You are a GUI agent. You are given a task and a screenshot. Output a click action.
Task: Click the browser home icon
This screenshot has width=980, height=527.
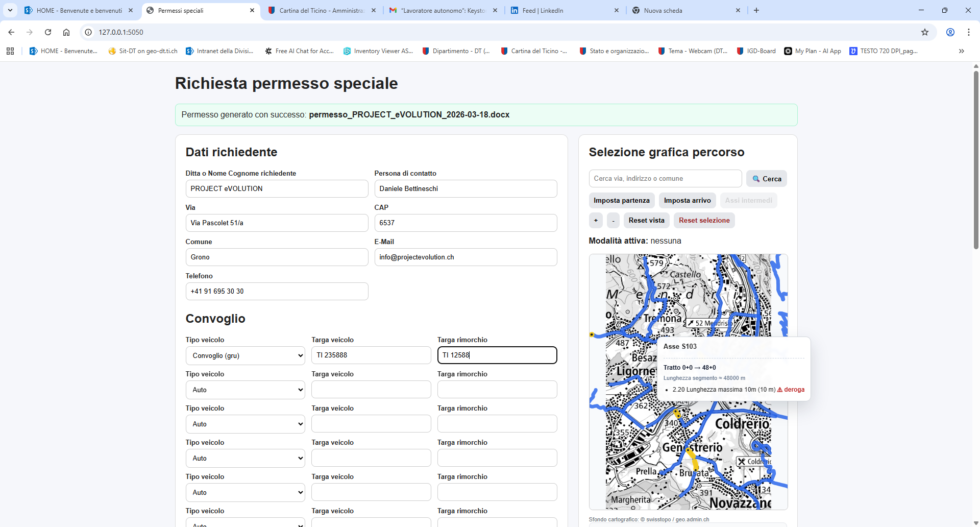click(x=66, y=32)
